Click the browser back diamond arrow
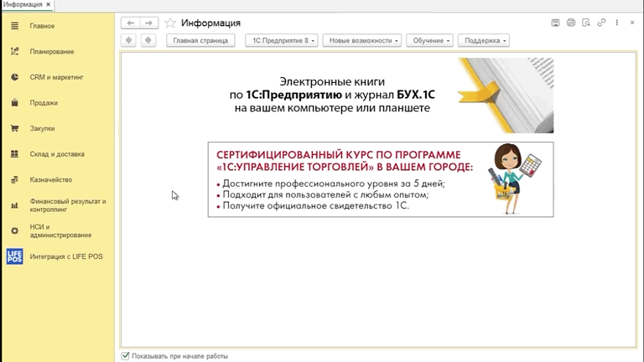 [128, 40]
